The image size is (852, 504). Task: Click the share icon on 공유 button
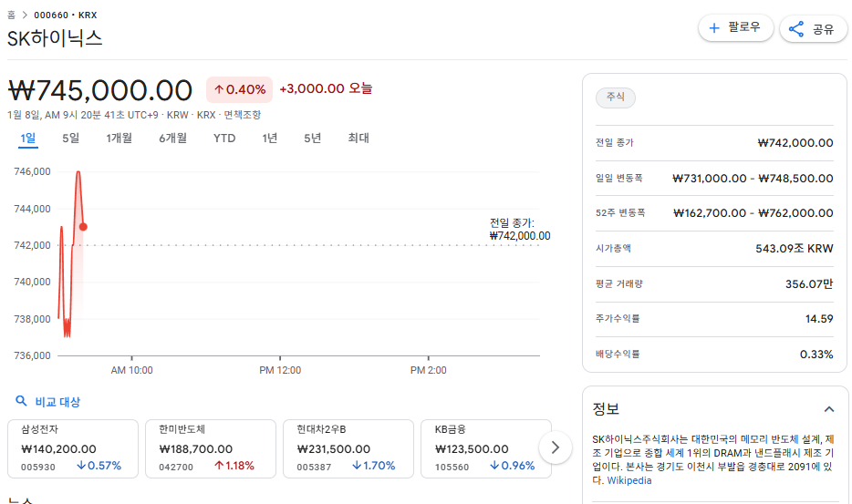click(796, 29)
